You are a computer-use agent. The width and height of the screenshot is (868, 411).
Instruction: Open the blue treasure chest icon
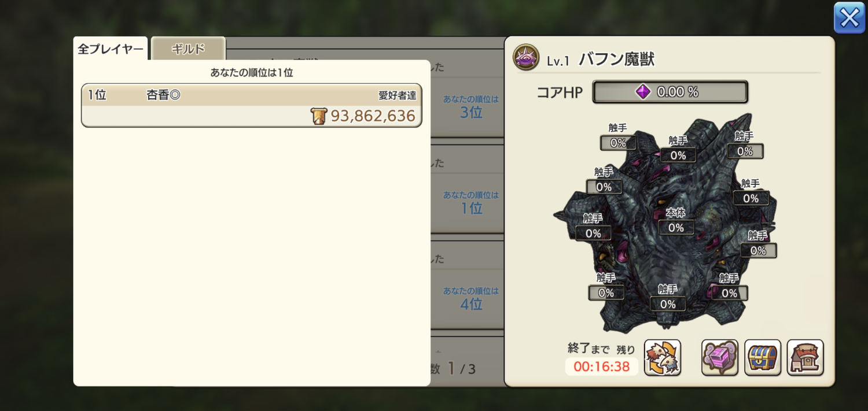(763, 357)
